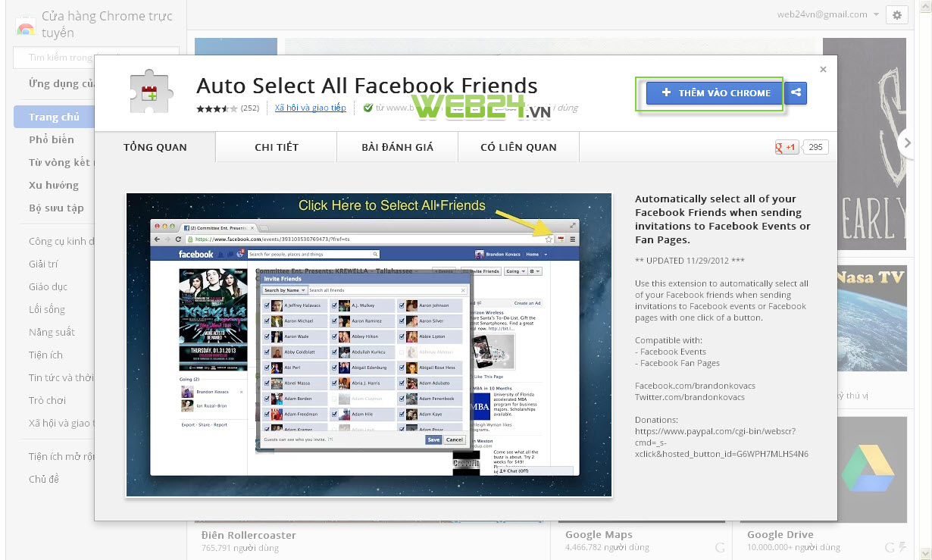Select the Tiện ích category
Viewport: 932px width, 560px height.
(45, 355)
